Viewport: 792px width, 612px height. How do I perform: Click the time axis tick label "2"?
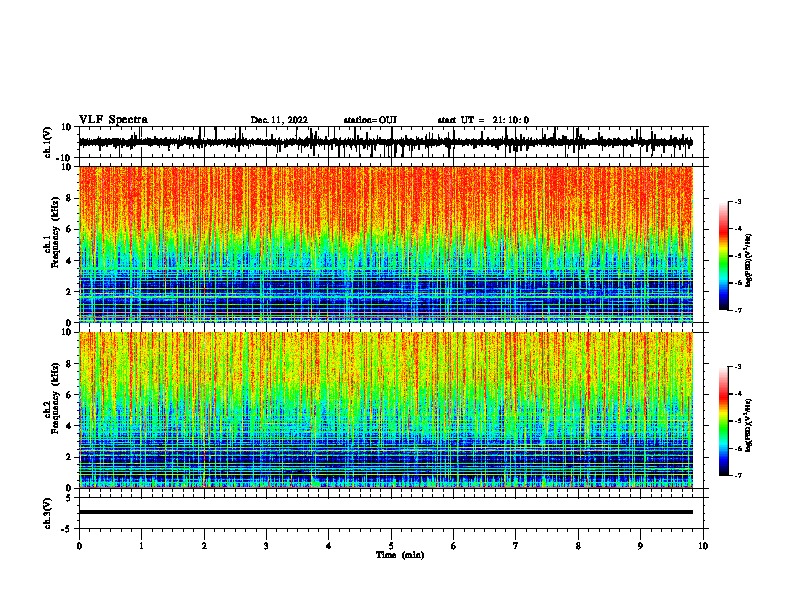204,546
